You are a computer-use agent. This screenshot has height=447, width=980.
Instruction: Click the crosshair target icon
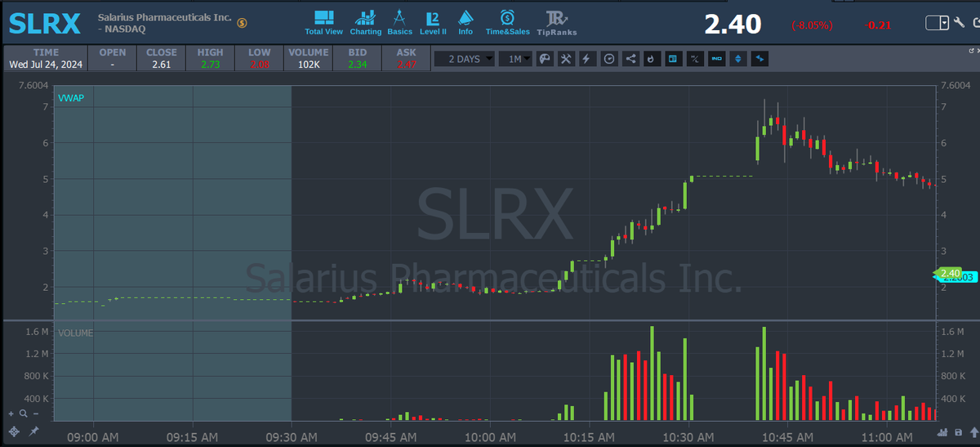(x=13, y=431)
